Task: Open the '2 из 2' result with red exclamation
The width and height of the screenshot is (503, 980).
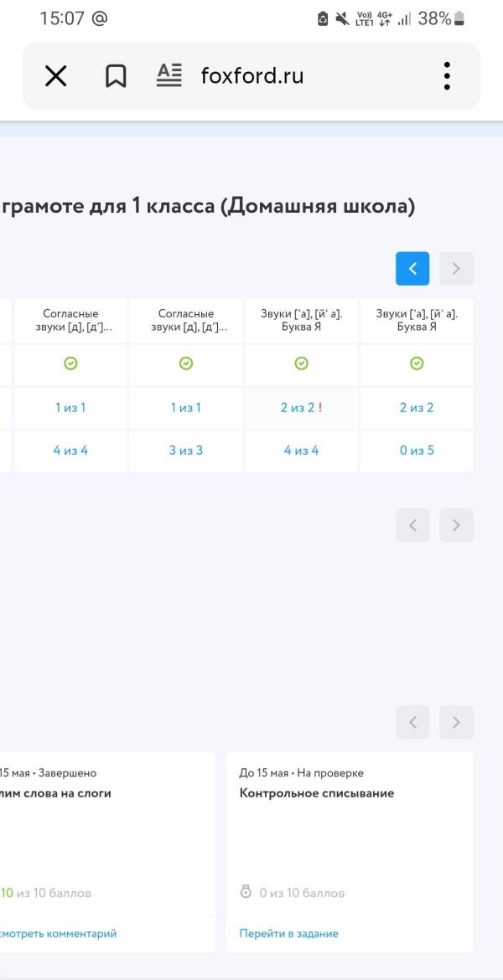Action: click(301, 408)
